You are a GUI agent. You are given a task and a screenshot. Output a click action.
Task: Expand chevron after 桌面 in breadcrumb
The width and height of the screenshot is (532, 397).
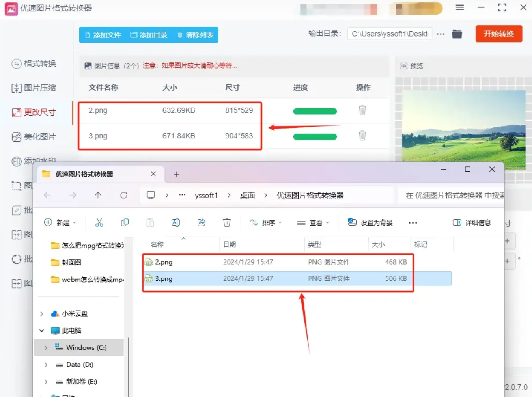tap(265, 196)
